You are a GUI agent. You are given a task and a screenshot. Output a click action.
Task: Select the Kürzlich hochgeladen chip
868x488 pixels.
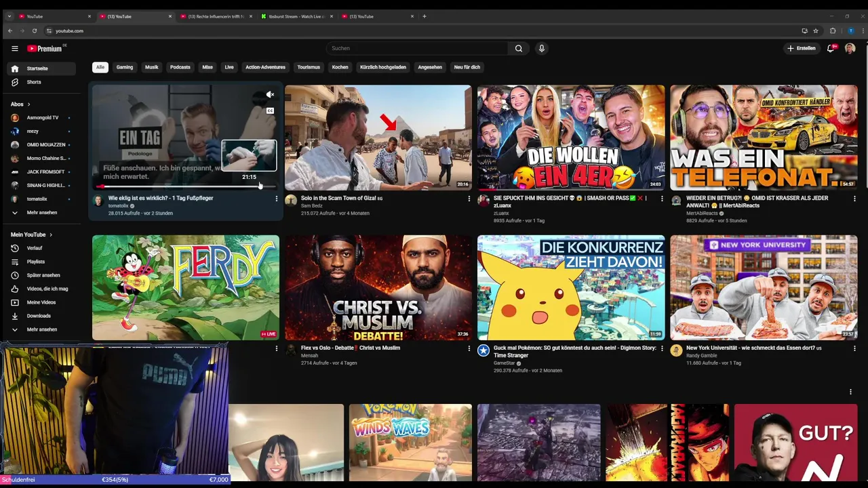click(383, 67)
